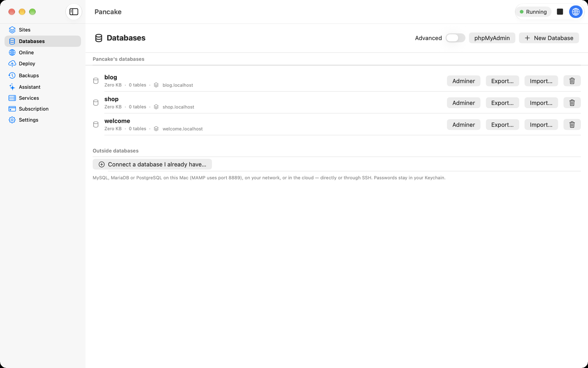Go to the Backups section label

29,75
